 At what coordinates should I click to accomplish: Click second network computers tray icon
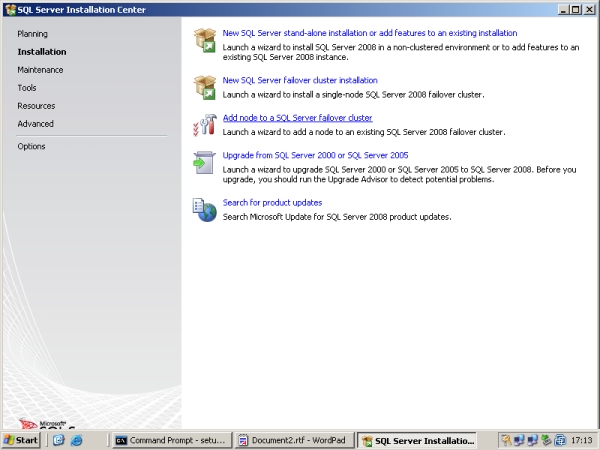tap(532, 440)
